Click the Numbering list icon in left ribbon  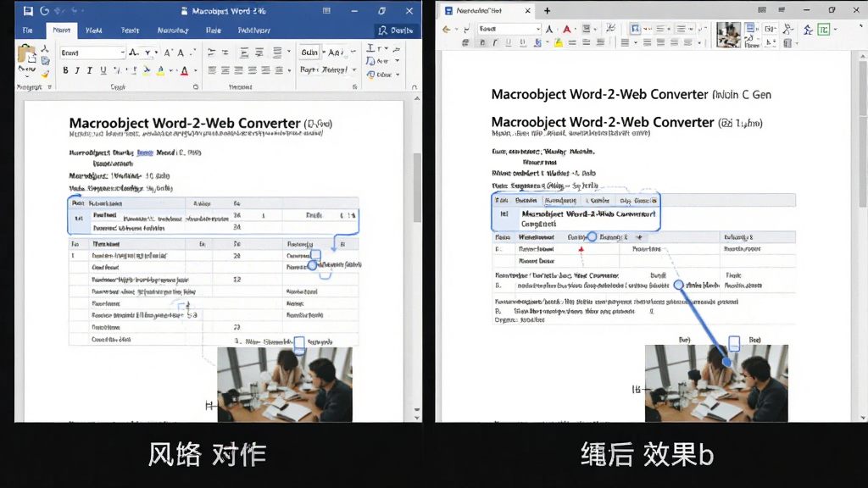click(x=225, y=53)
